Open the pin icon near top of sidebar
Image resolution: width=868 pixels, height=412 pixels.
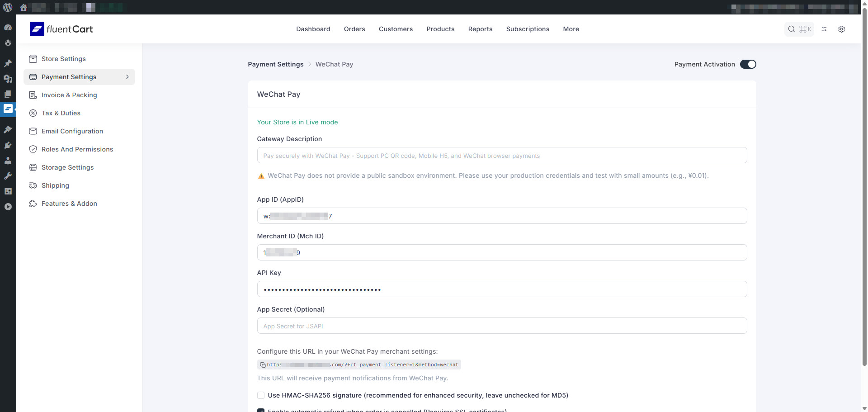(8, 63)
